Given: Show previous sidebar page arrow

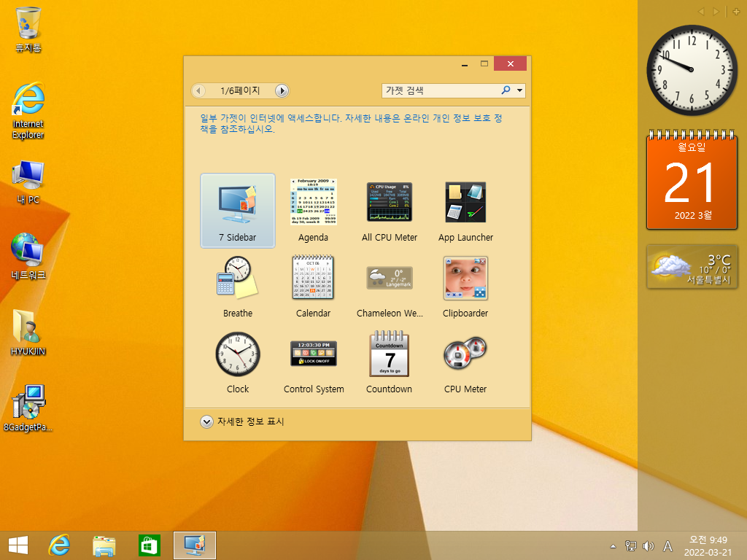Looking at the screenshot, I should [x=701, y=12].
